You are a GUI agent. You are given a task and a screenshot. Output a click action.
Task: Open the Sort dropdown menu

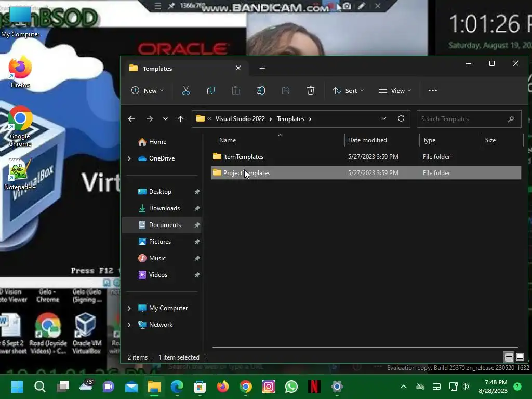pos(349,90)
